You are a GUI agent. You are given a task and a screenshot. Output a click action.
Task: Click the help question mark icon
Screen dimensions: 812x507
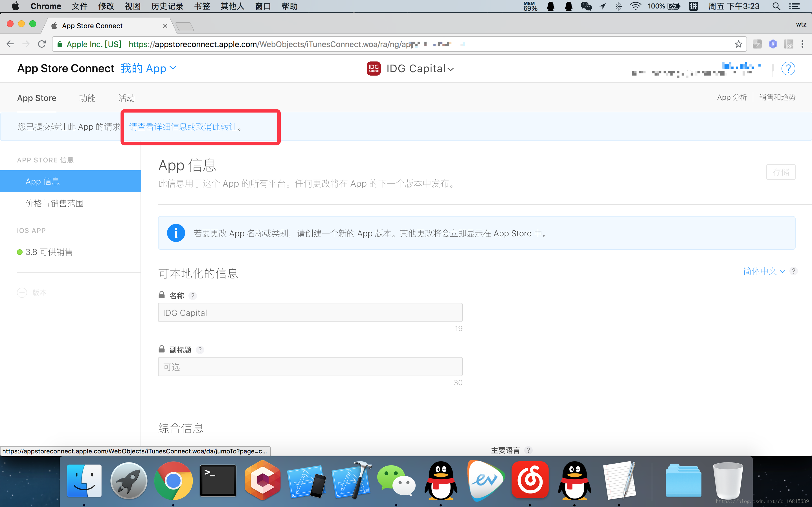[789, 68]
